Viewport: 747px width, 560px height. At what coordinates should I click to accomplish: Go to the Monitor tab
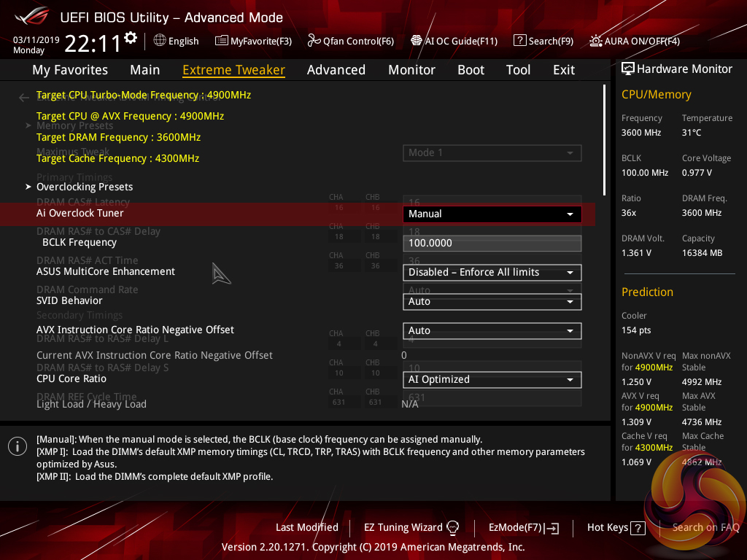pyautogui.click(x=411, y=70)
